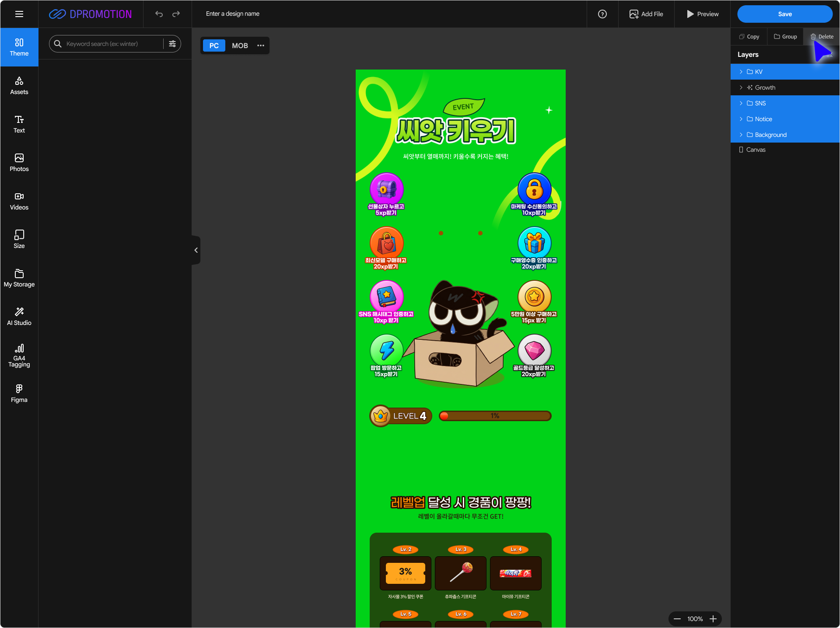The height and width of the screenshot is (628, 840).
Task: Group the selected layers
Action: tap(785, 37)
